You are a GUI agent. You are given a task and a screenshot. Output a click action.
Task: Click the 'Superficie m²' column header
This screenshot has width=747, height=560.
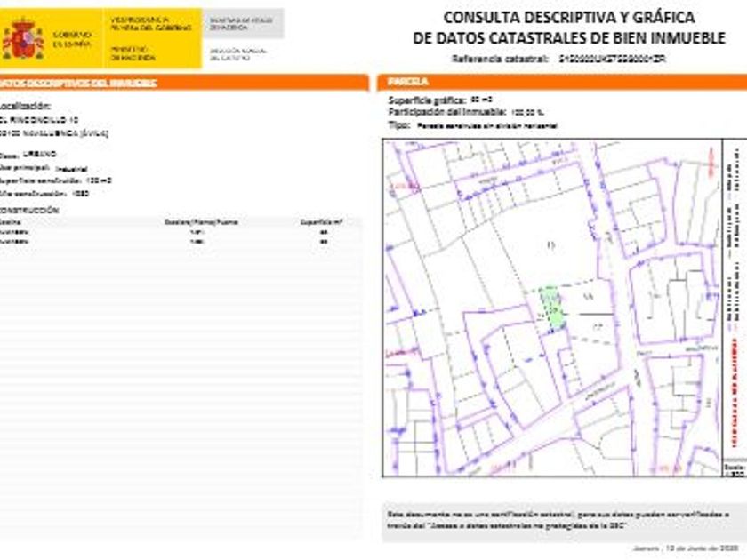point(322,222)
